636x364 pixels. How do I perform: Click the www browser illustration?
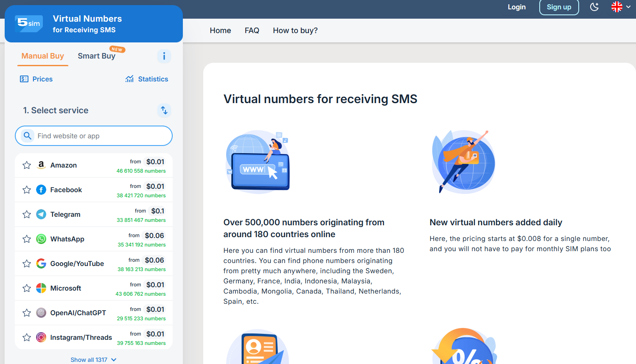[x=258, y=162]
